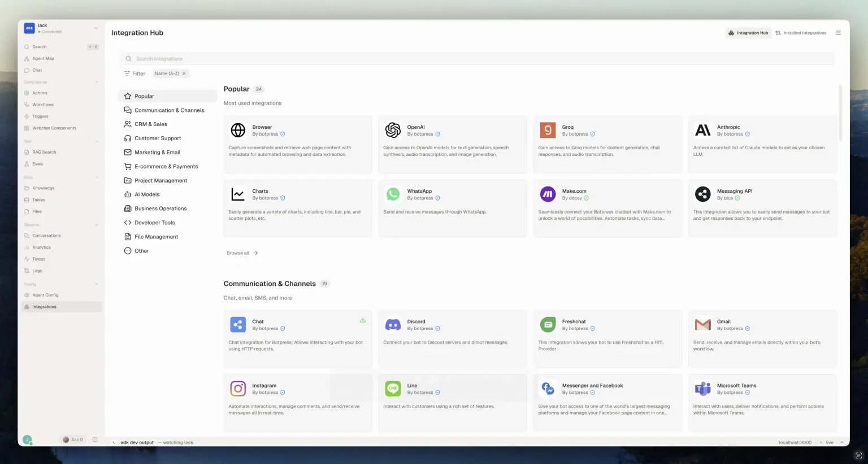The image size is (868, 464).
Task: Select the Communication & Channels category
Action: (168, 110)
